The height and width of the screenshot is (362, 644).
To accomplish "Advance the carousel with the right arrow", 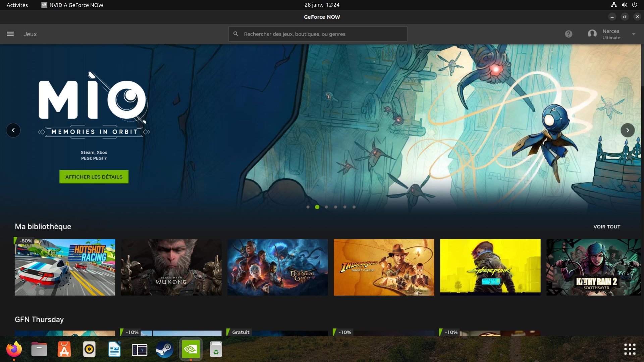I will [628, 130].
